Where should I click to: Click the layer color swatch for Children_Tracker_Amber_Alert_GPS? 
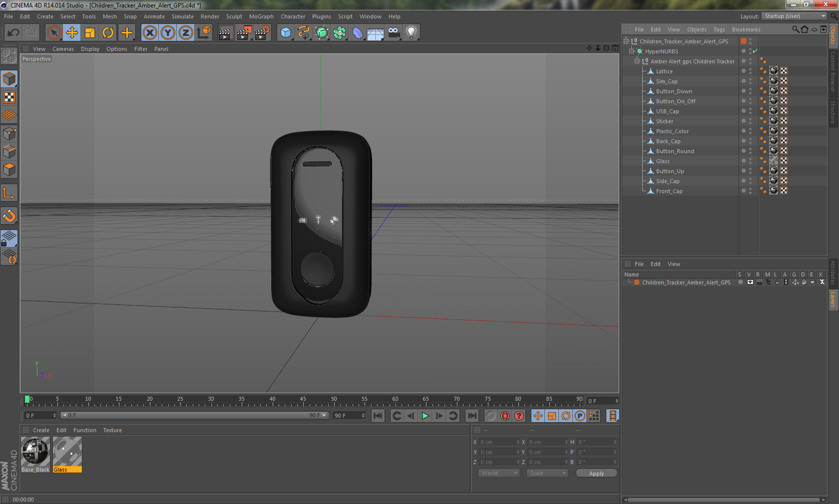coord(637,282)
